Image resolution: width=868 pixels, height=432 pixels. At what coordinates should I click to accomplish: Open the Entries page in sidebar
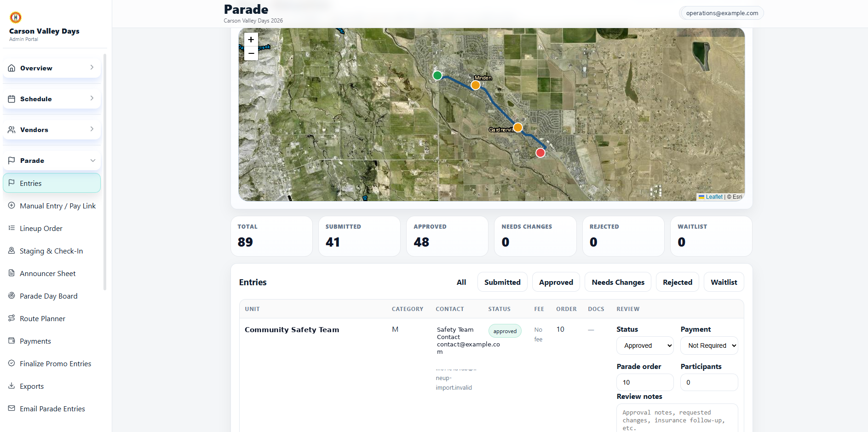52,183
